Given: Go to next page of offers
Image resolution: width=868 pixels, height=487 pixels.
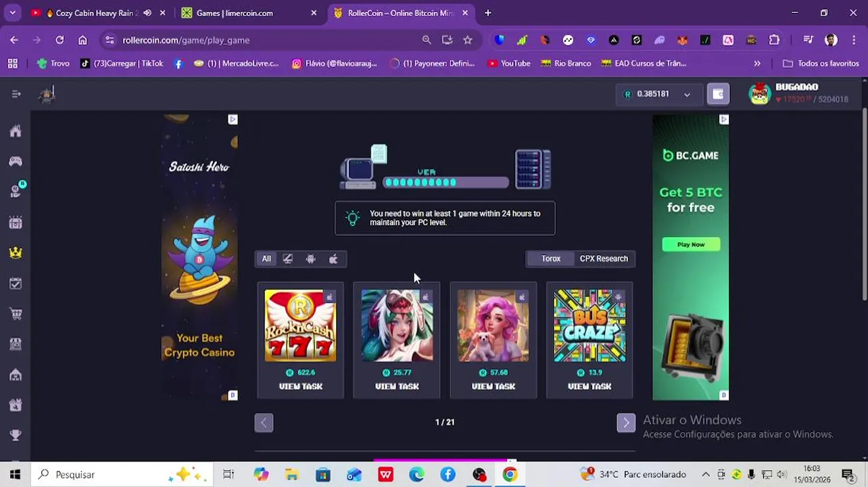Looking at the screenshot, I should click(626, 423).
